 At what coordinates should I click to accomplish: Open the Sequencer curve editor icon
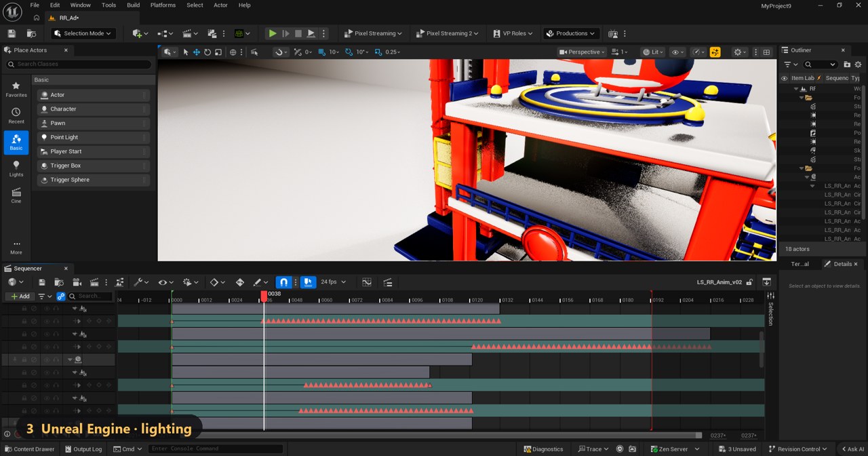point(367,282)
